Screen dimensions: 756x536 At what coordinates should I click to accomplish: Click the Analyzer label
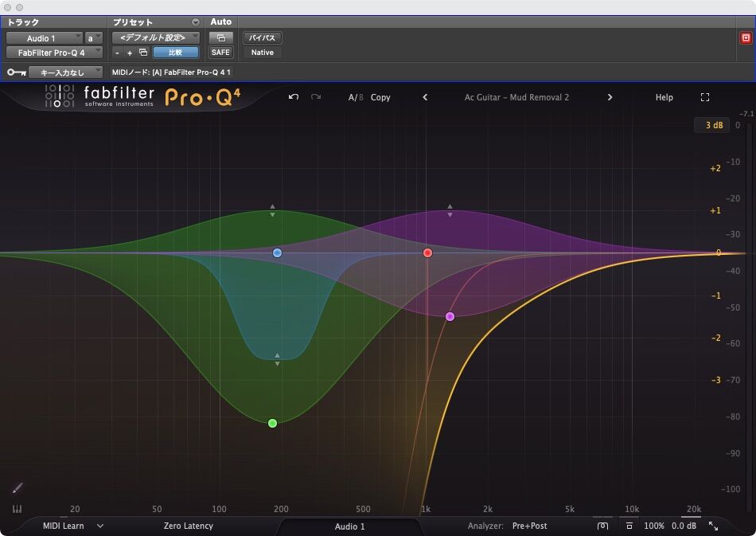pos(485,526)
